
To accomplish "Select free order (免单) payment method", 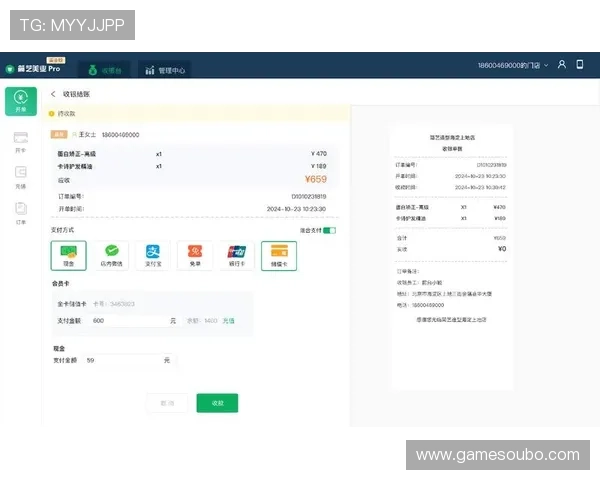I will point(195,255).
